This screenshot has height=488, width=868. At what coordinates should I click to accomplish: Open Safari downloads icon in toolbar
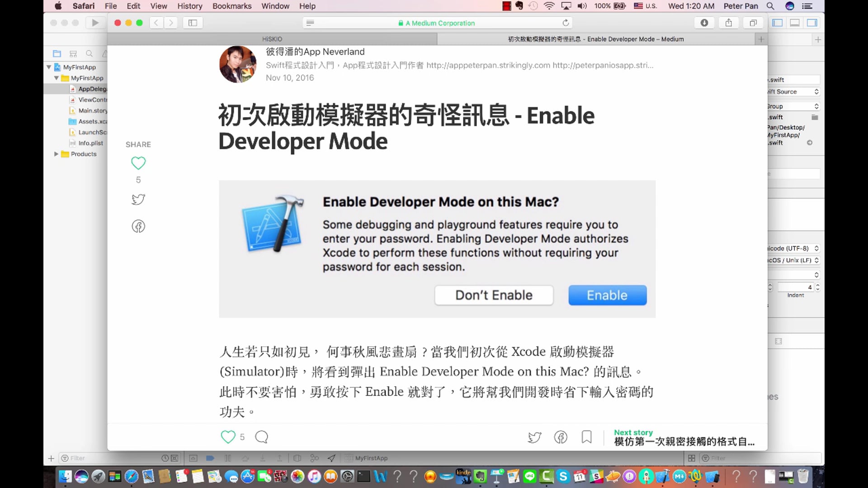coord(704,23)
